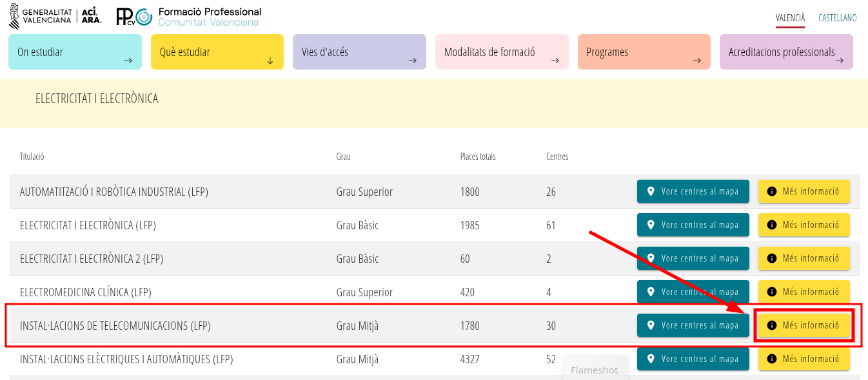Open Més informació for Instal·lacions de Telecomunicacions

804,325
